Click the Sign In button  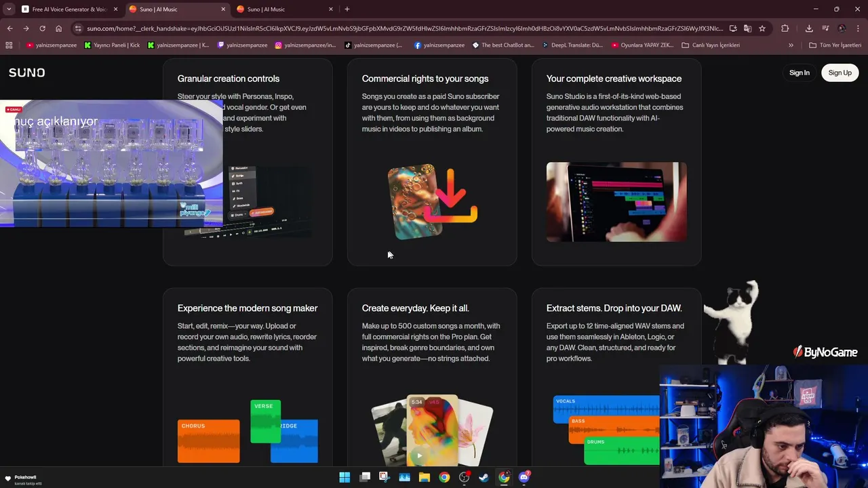pos(799,73)
